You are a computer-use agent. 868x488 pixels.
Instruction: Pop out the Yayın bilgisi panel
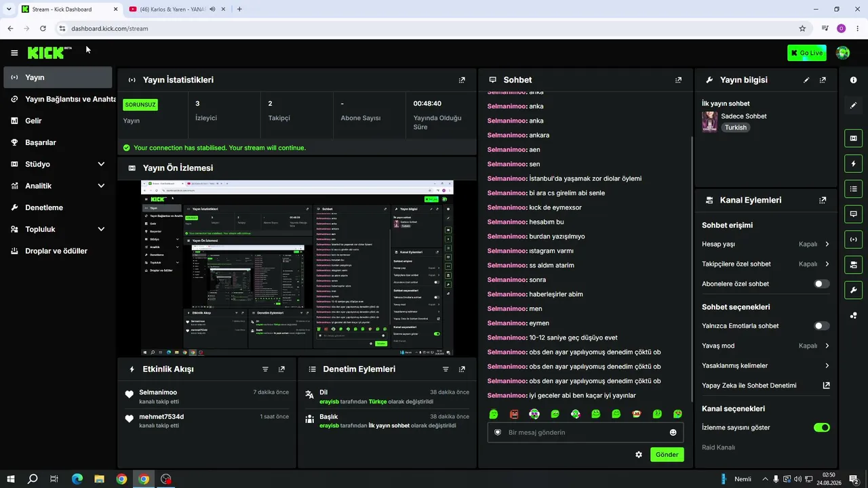point(823,80)
